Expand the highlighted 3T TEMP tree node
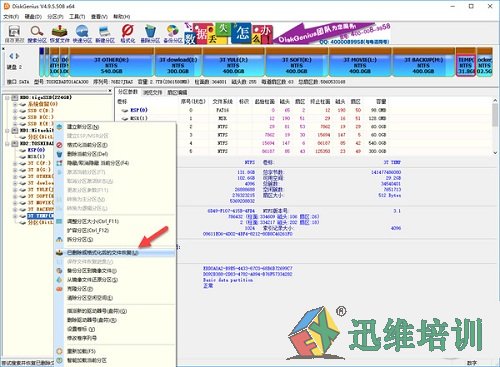This screenshot has height=367, width=500. coord(15,216)
